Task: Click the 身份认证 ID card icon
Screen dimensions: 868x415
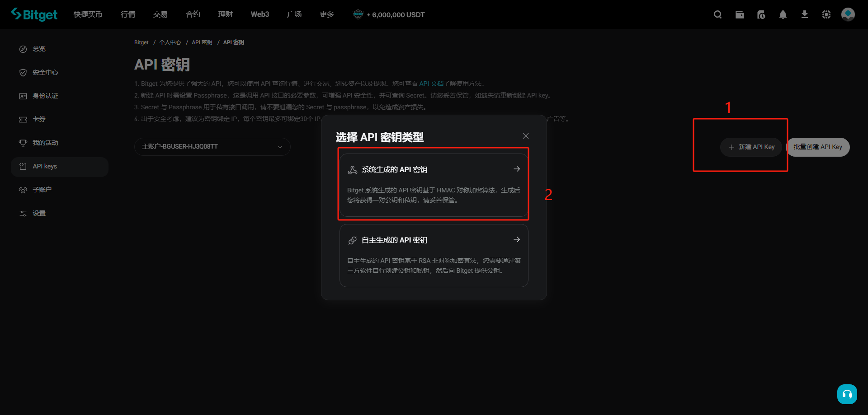Action: click(23, 96)
